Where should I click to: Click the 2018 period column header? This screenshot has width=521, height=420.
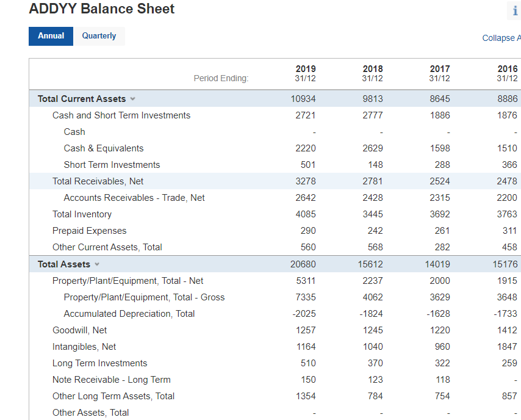373,73
